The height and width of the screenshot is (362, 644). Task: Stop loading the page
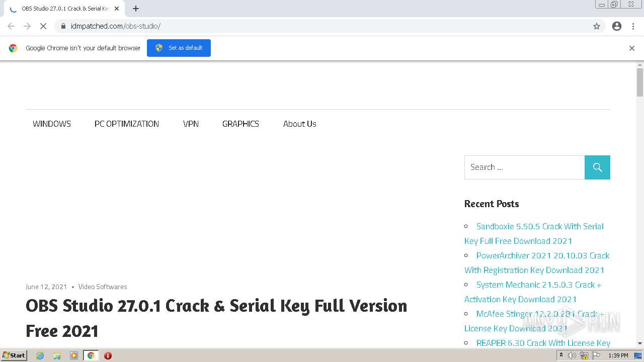click(x=43, y=26)
